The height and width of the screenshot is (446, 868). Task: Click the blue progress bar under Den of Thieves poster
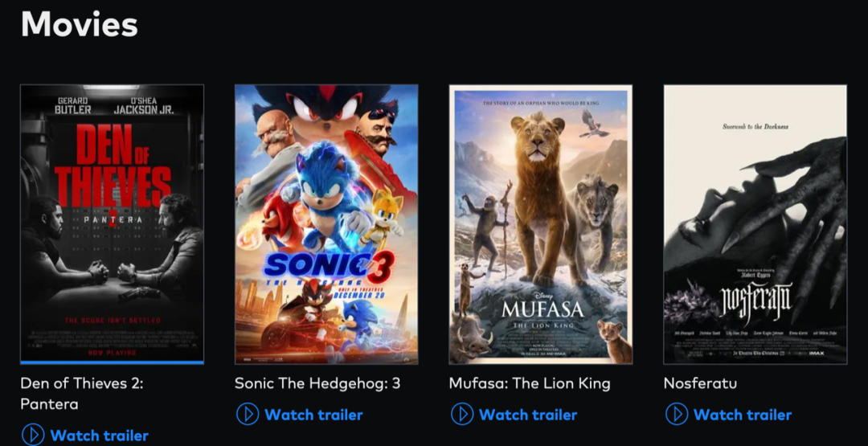point(112,362)
